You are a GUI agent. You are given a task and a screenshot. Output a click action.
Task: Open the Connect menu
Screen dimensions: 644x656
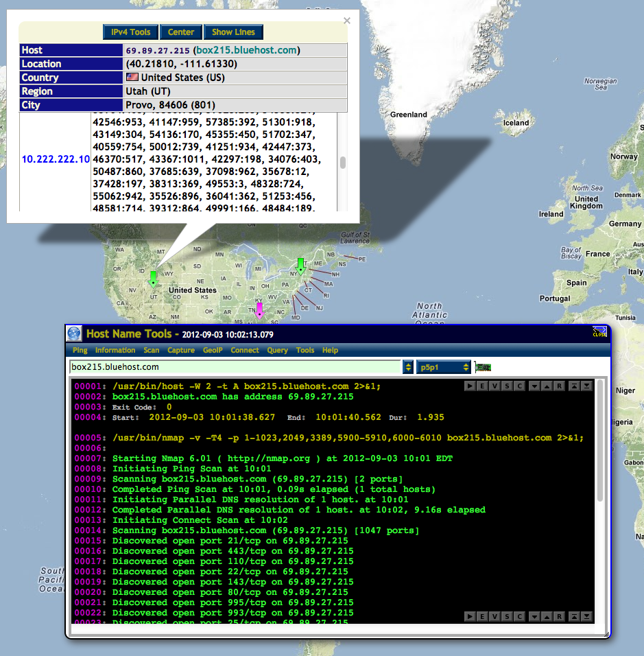coord(245,350)
